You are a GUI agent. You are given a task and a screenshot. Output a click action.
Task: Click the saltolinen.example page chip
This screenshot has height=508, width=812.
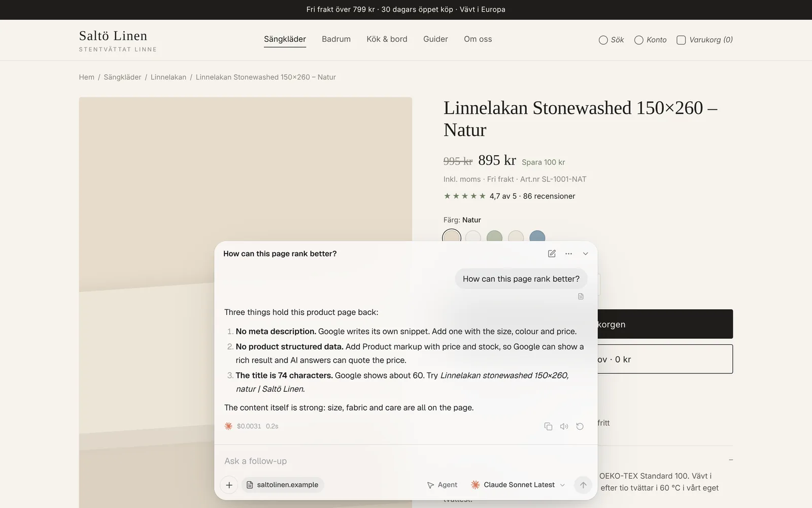pyautogui.click(x=283, y=485)
